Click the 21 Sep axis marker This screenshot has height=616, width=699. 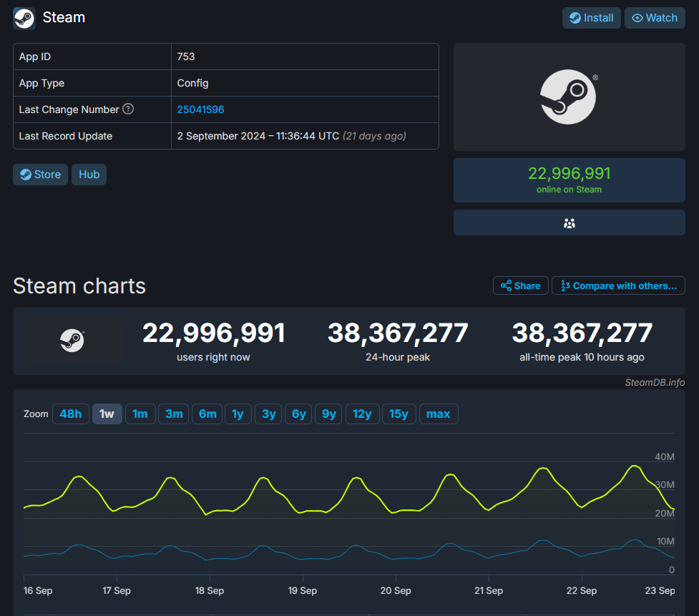coord(489,590)
